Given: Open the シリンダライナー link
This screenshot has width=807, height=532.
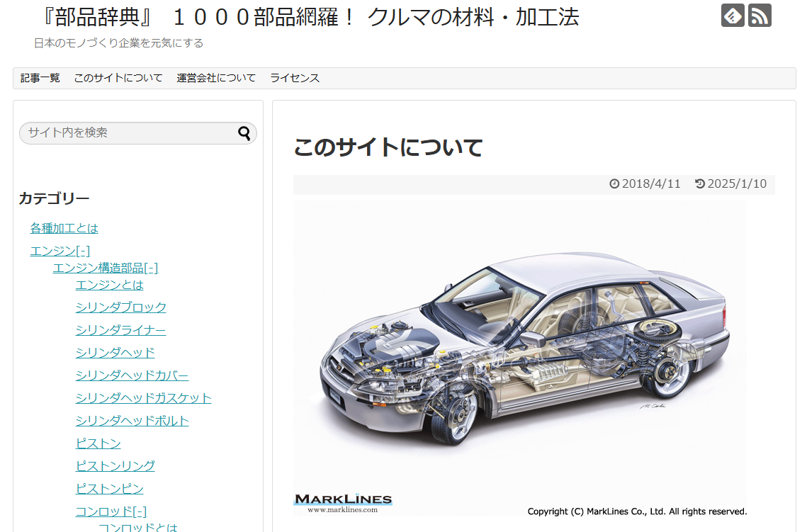Looking at the screenshot, I should tap(121, 330).
